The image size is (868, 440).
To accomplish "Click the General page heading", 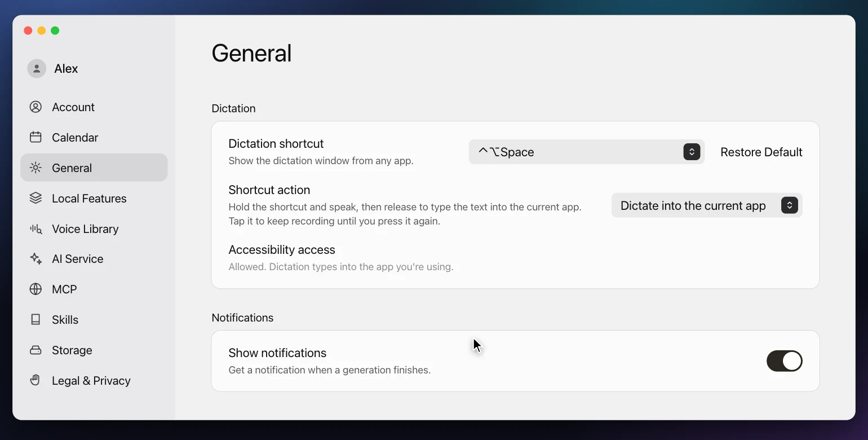I will click(x=251, y=54).
